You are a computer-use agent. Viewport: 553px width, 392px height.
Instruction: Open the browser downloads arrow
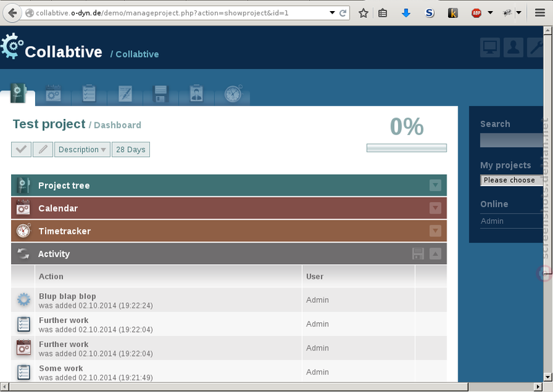point(406,13)
